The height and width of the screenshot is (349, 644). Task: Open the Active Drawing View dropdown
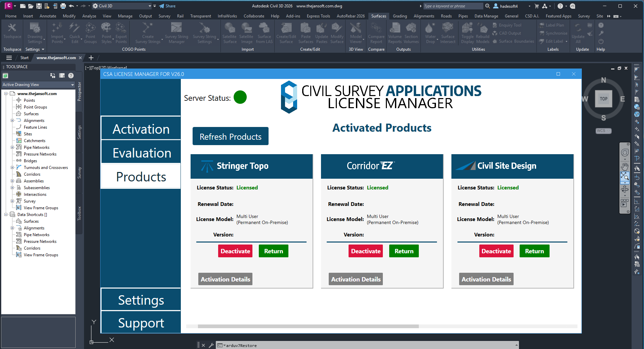click(x=38, y=85)
